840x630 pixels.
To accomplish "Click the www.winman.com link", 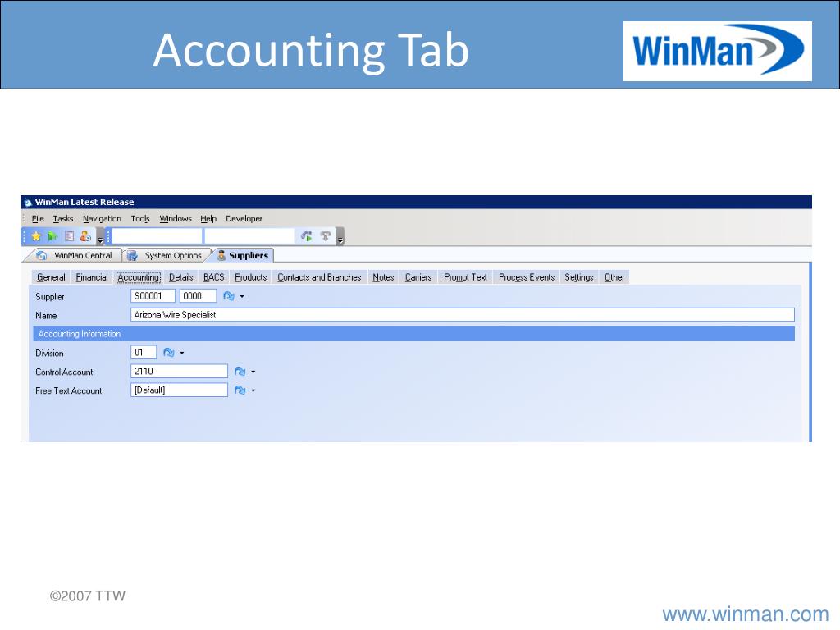I will 745,614.
